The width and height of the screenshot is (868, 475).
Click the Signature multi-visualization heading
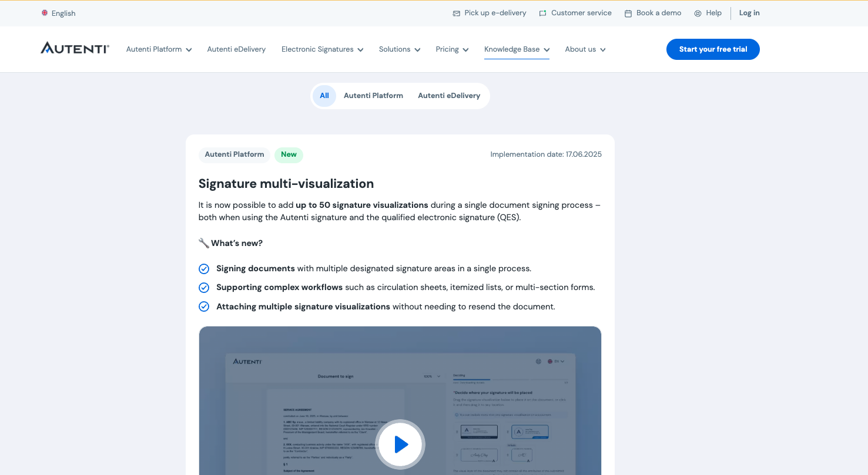286,184
